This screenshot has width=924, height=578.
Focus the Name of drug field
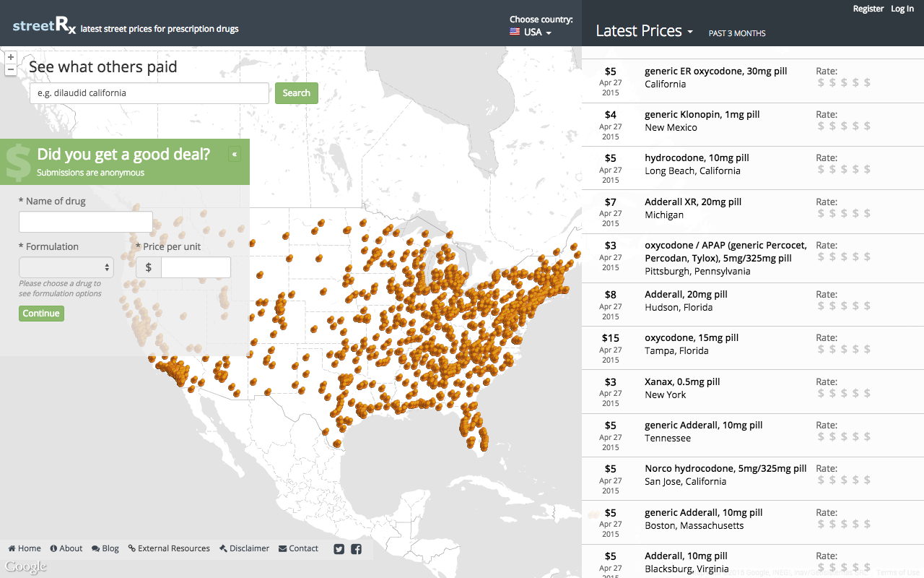pyautogui.click(x=86, y=222)
